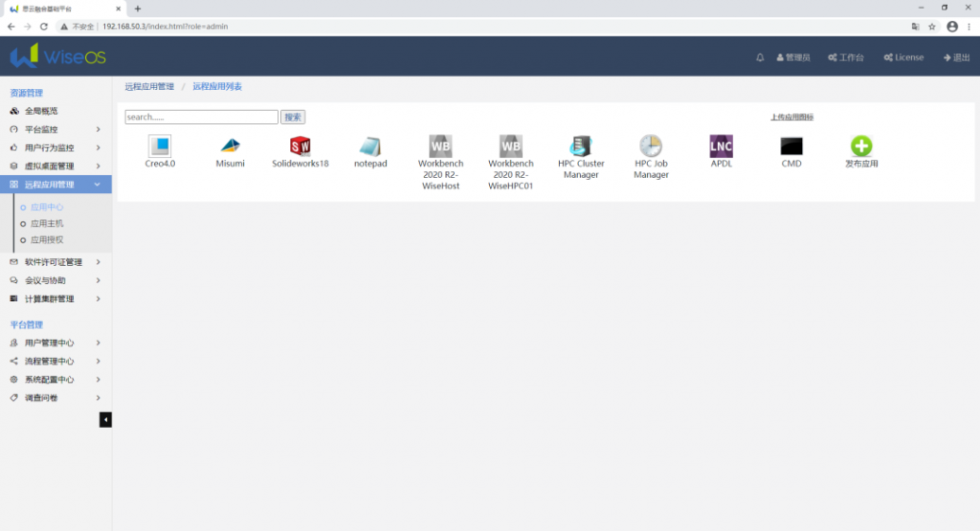Viewport: 980px width, 531px height.
Task: Open the Creo4.0 application icon
Action: [160, 146]
